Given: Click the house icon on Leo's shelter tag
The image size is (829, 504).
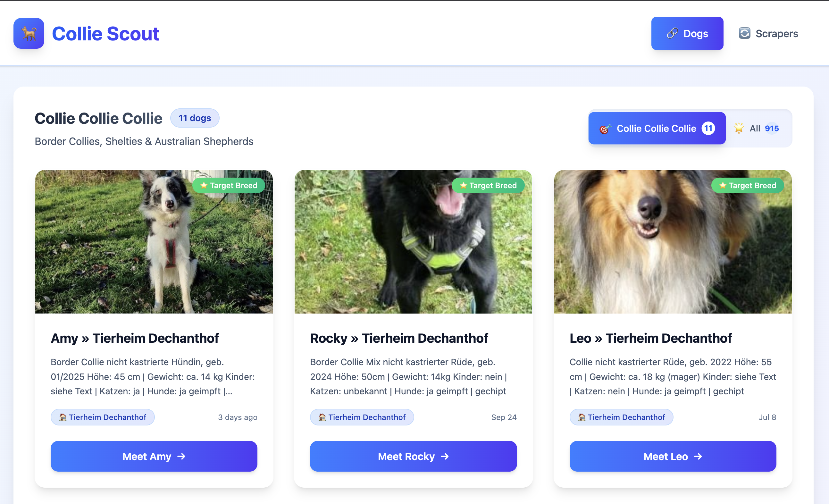Looking at the screenshot, I should click(x=582, y=417).
